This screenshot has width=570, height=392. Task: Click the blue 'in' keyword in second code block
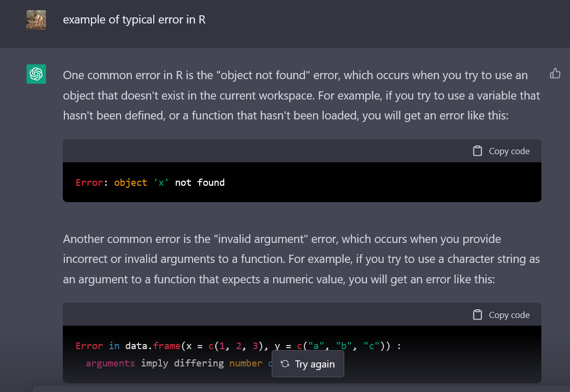tap(114, 346)
